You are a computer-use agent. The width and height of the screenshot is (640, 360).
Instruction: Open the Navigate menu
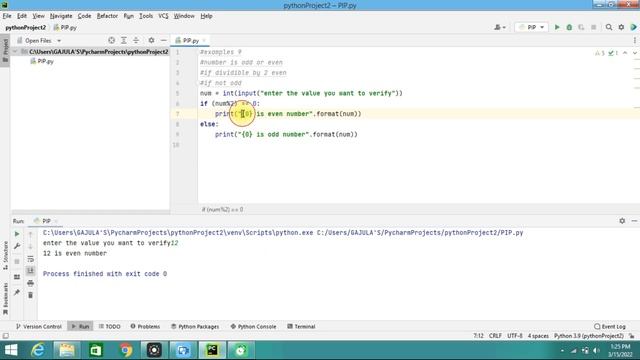coord(61,16)
